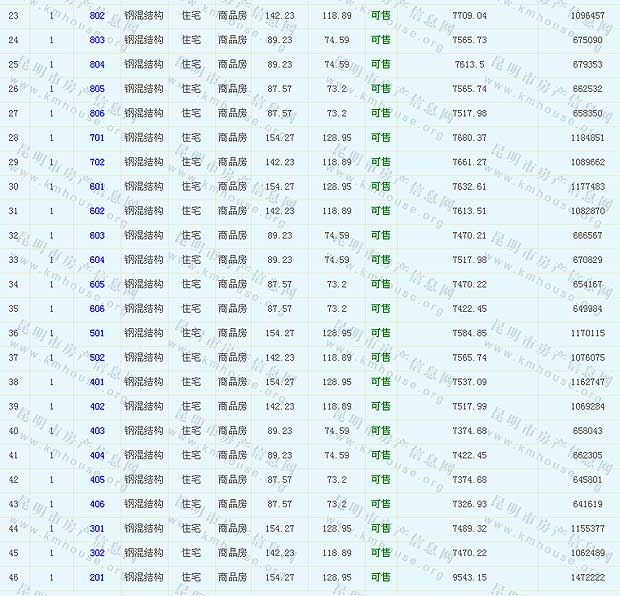Click the 可售 status for room 201
This screenshot has width=620, height=596.
380,577
